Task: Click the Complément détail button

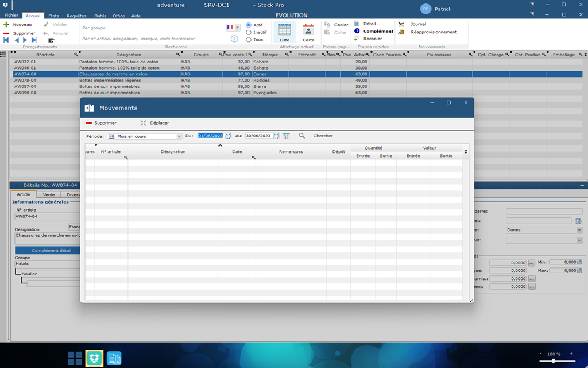Action: (47, 251)
